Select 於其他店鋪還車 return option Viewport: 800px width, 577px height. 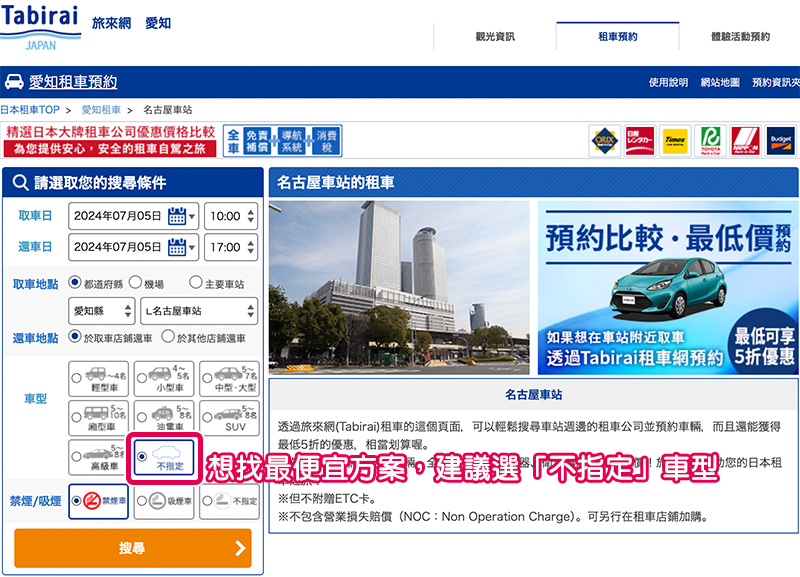point(168,337)
